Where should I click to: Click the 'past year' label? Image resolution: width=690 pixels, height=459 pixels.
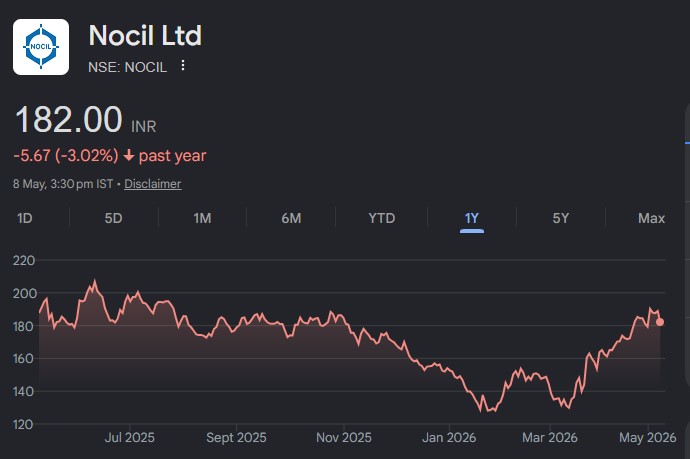(172, 156)
